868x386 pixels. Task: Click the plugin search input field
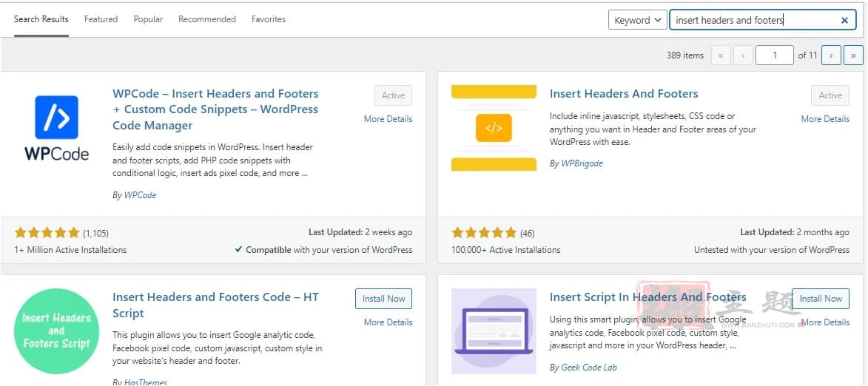click(x=762, y=20)
